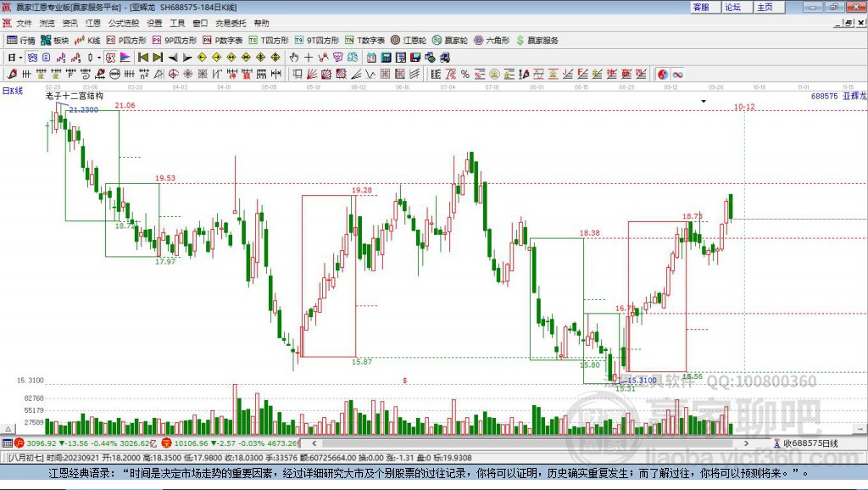Viewport: 868px width, 490px height.
Task: Switch to the K线 chart view
Action: [x=88, y=41]
